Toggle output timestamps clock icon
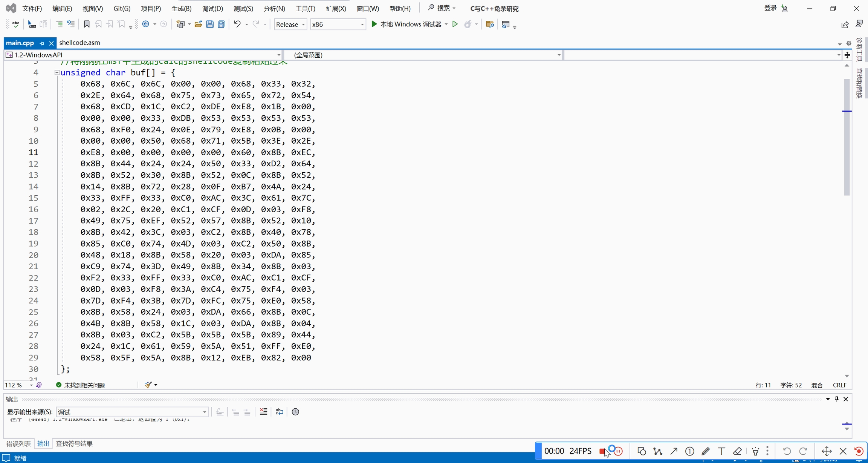Image resolution: width=868 pixels, height=463 pixels. tap(295, 412)
